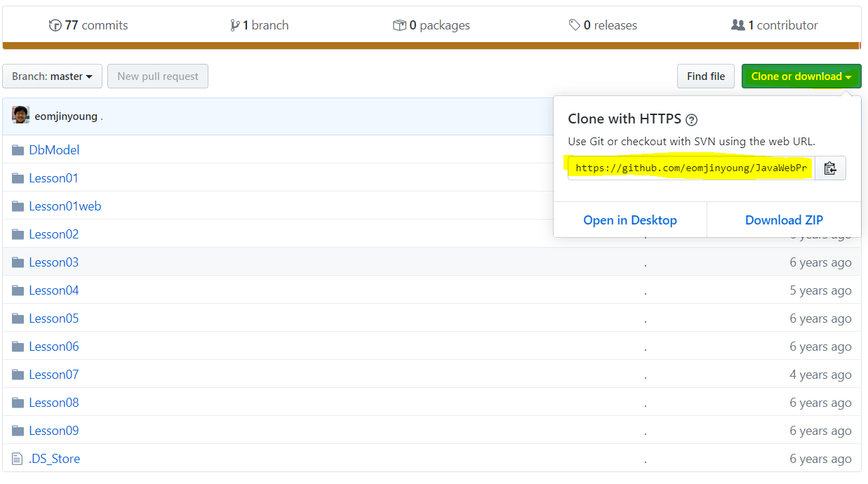Click the packages box icon
This screenshot has width=868, height=484.
point(399,25)
